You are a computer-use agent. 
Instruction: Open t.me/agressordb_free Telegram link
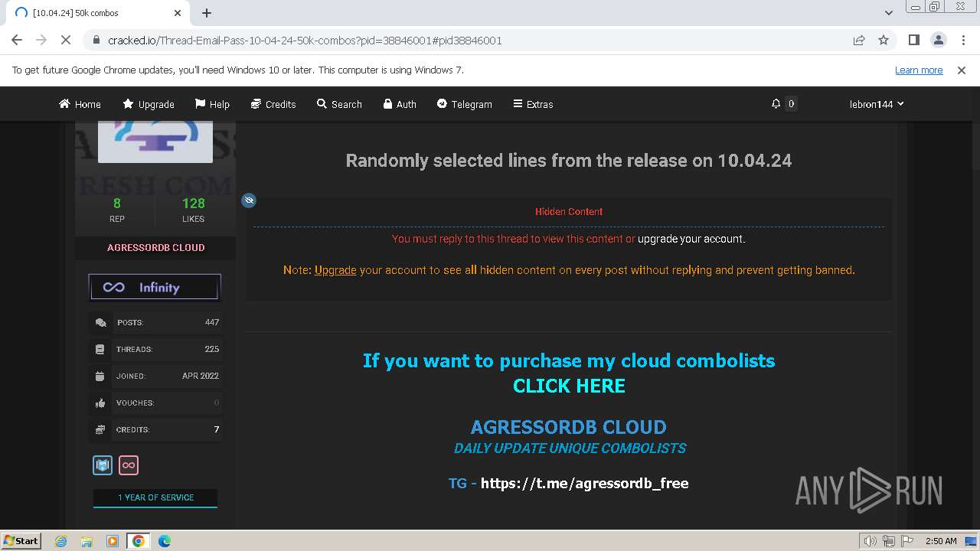coord(584,484)
